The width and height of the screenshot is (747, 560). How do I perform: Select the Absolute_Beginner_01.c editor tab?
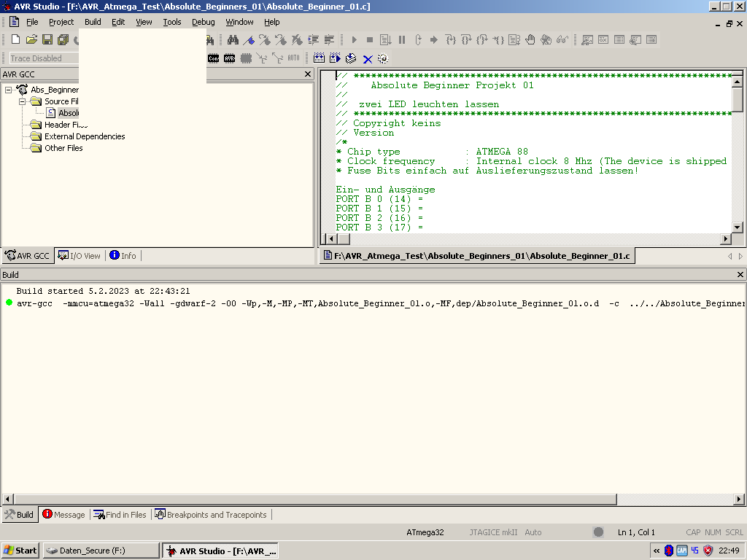477,256
